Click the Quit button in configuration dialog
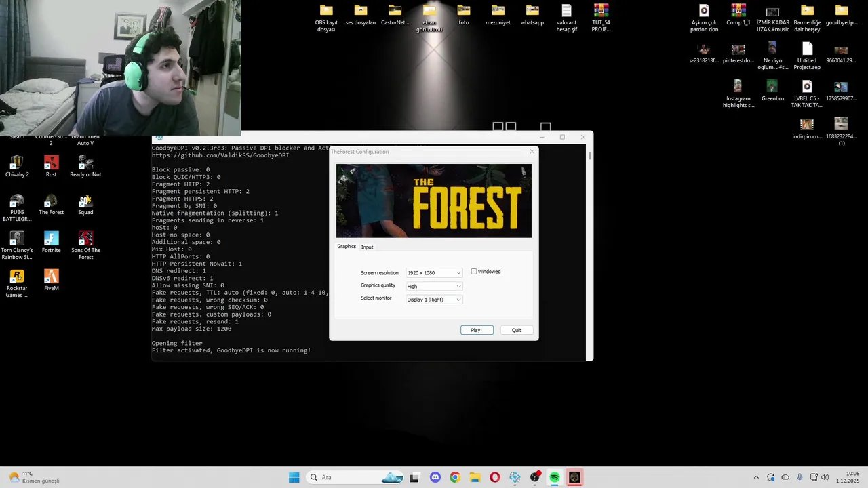 [516, 330]
